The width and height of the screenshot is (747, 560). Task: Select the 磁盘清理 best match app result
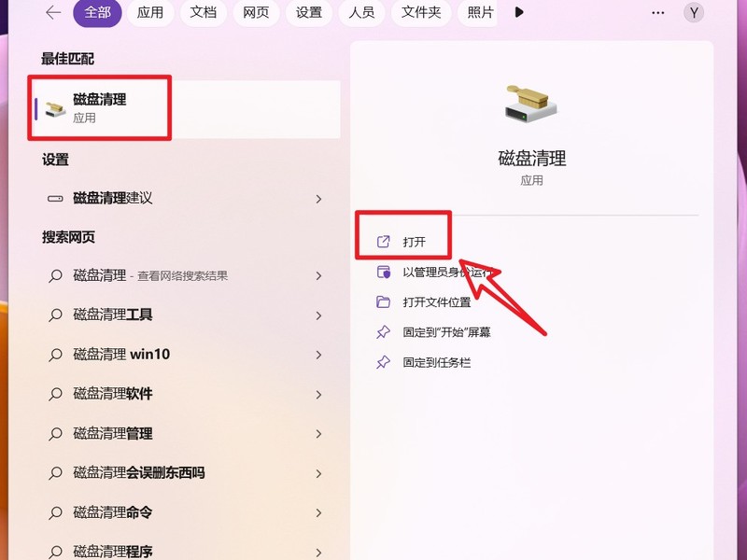tap(188, 109)
